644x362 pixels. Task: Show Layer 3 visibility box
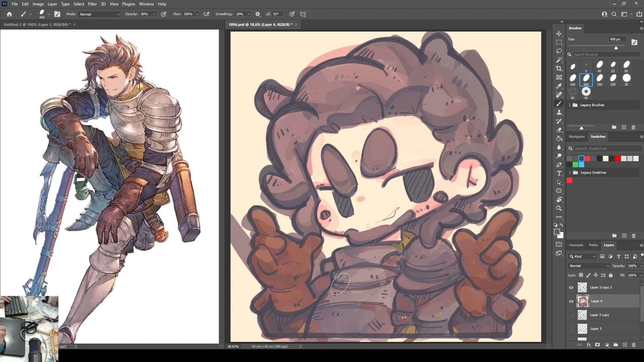coord(571,329)
